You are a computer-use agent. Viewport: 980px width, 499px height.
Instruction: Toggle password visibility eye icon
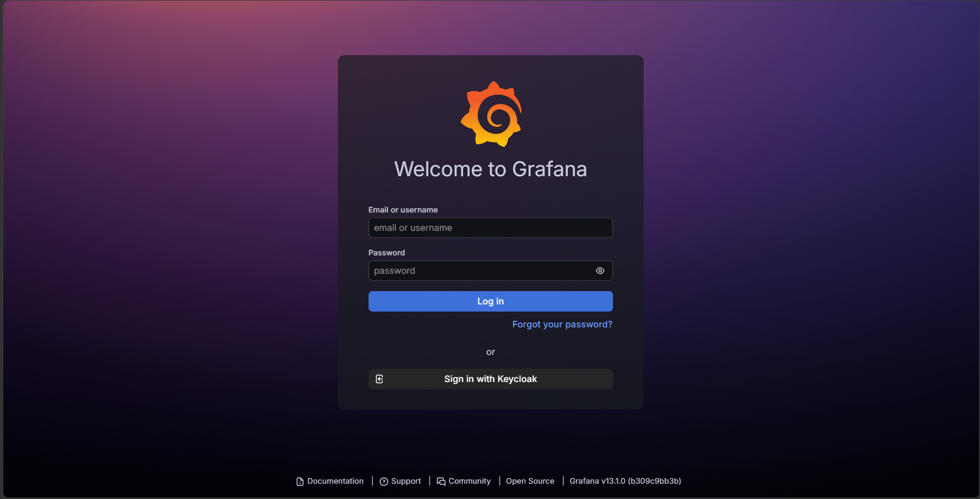(600, 271)
